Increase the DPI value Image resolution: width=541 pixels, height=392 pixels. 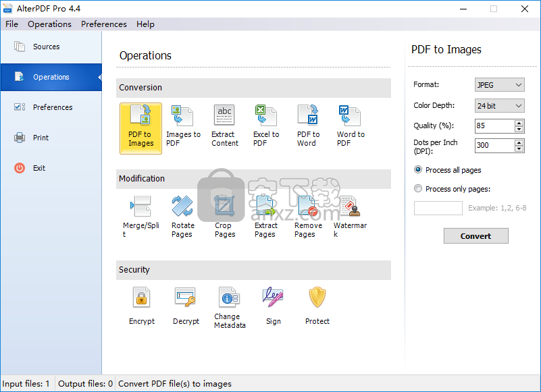pyautogui.click(x=519, y=142)
